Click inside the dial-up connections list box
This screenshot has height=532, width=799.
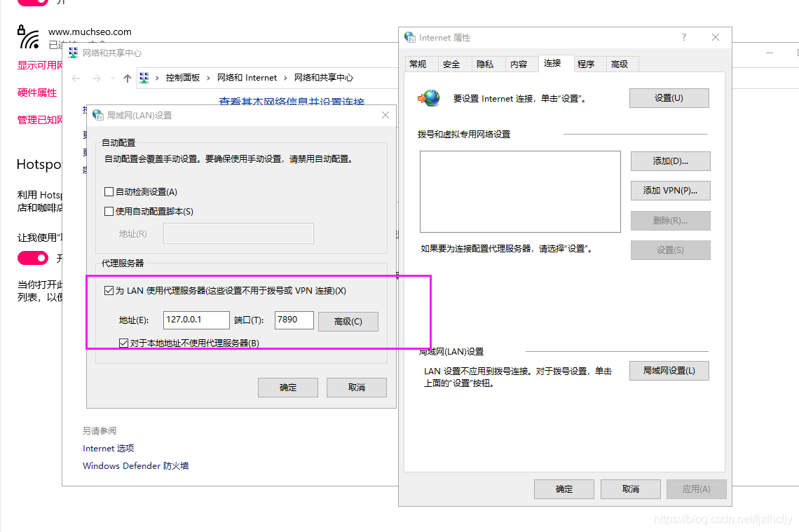pyautogui.click(x=520, y=191)
